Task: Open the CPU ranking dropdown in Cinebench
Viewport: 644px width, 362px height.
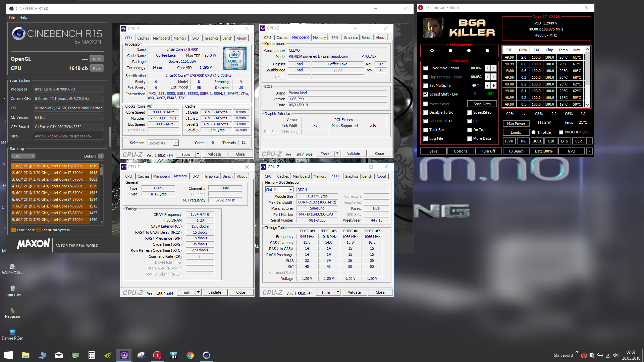Action: point(23,156)
